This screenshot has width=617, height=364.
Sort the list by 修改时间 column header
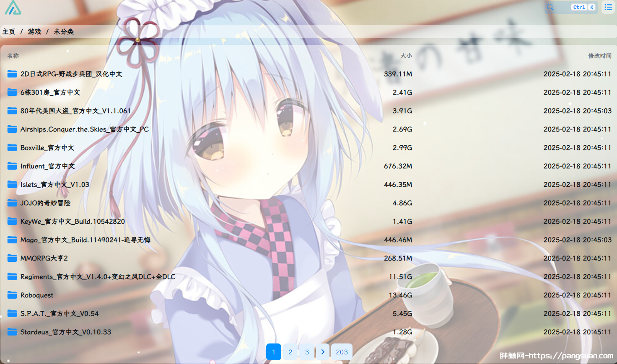pyautogui.click(x=599, y=56)
